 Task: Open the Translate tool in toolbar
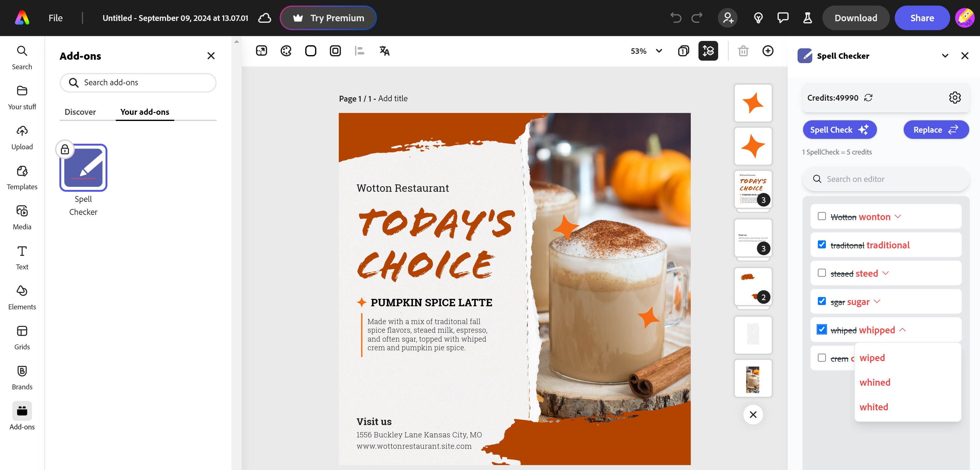[384, 50]
